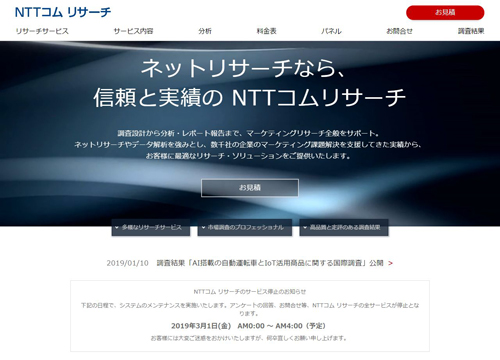Go to the パネル menu item

pyautogui.click(x=331, y=31)
